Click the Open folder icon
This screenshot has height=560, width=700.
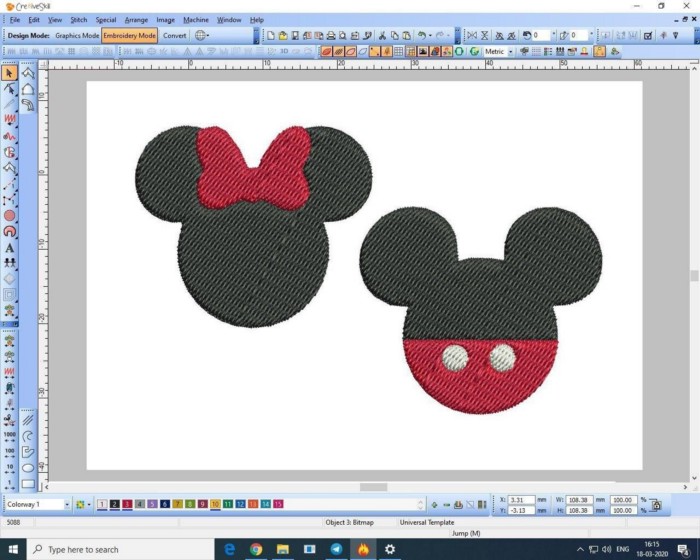(x=283, y=35)
